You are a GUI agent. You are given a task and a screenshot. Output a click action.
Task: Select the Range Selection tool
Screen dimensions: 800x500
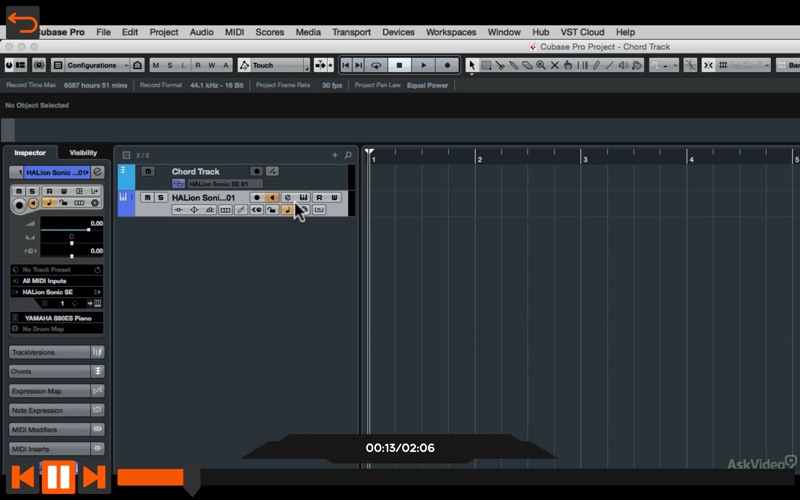486,65
